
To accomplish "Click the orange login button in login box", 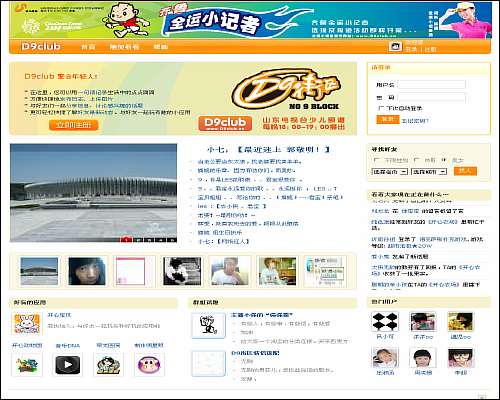I will (388, 119).
